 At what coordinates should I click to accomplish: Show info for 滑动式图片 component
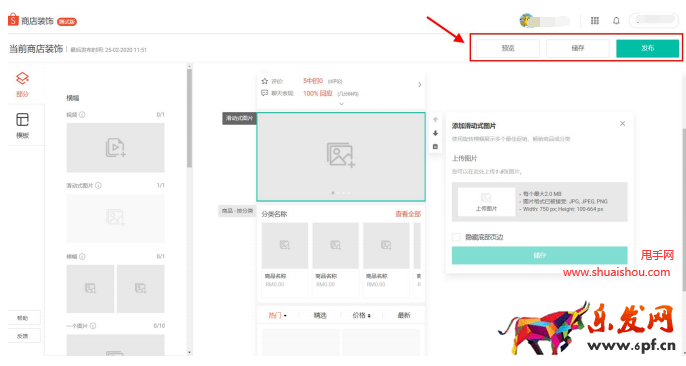coord(98,185)
